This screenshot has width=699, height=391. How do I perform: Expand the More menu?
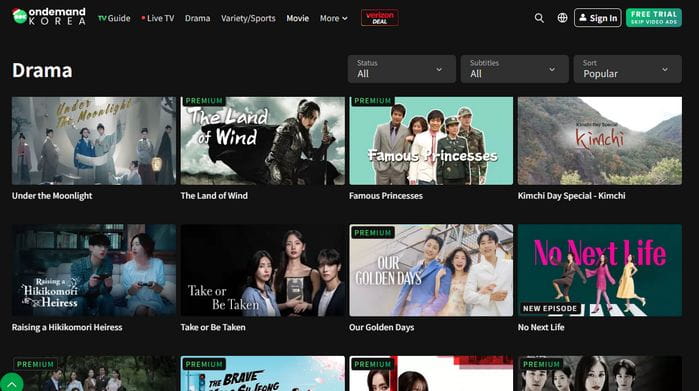point(333,18)
